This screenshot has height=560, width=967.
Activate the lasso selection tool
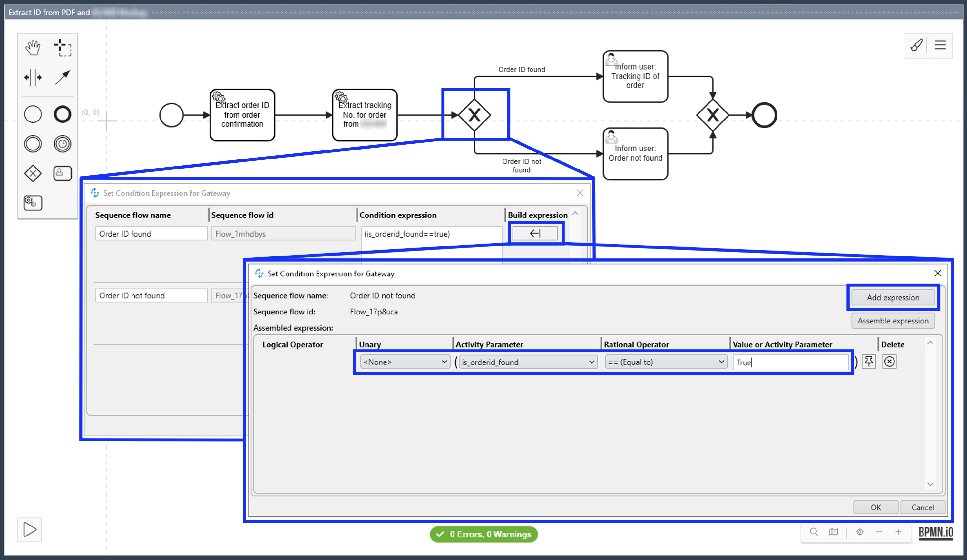click(63, 48)
